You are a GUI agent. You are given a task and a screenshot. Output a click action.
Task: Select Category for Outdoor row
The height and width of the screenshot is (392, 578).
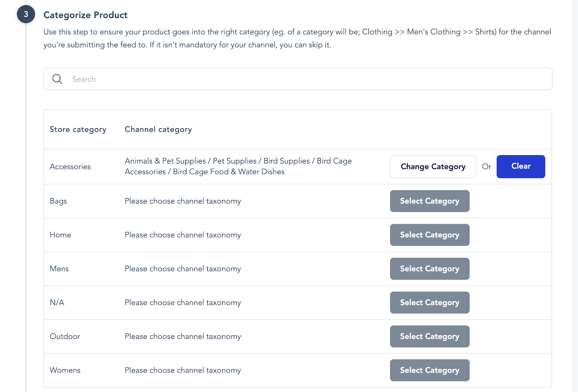(x=430, y=336)
